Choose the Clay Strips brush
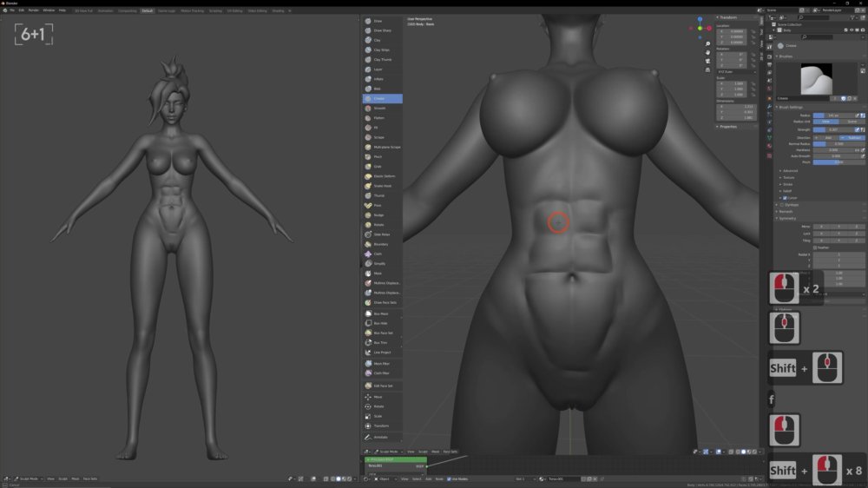The height and width of the screenshot is (488, 868). [x=382, y=49]
